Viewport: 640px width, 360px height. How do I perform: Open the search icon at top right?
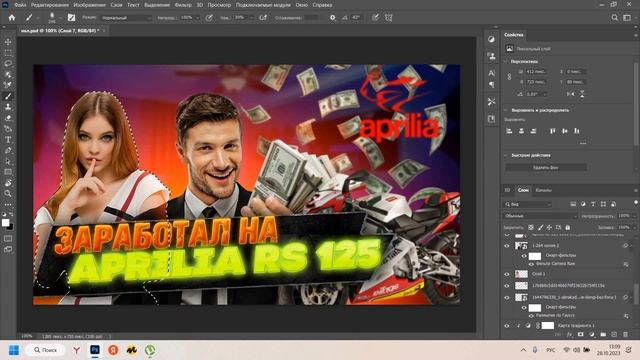click(615, 18)
